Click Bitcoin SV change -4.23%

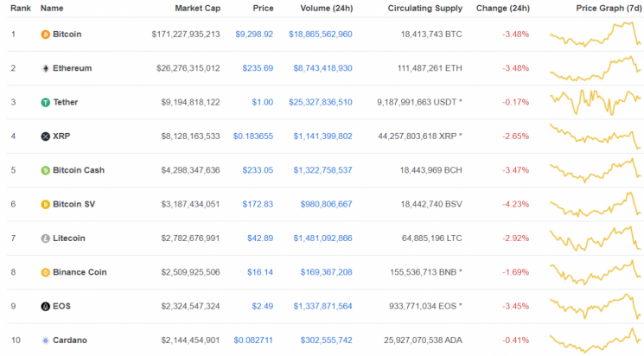pyautogui.click(x=515, y=204)
